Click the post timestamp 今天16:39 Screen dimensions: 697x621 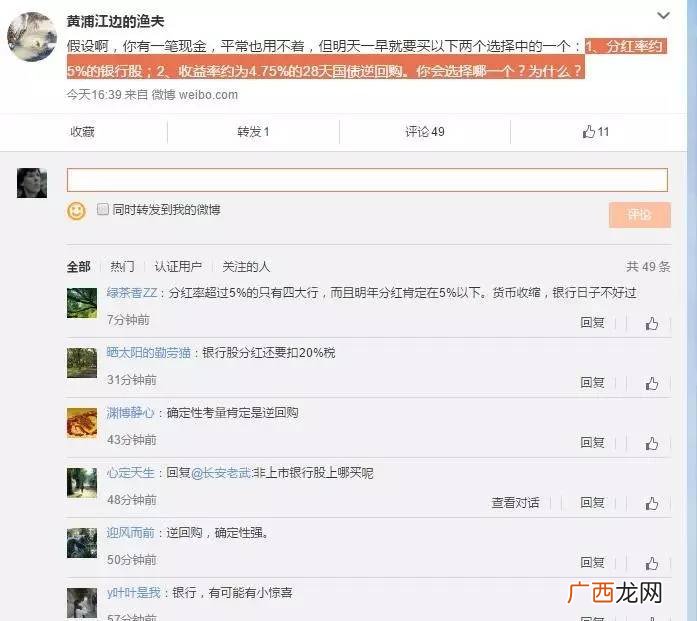[94, 95]
